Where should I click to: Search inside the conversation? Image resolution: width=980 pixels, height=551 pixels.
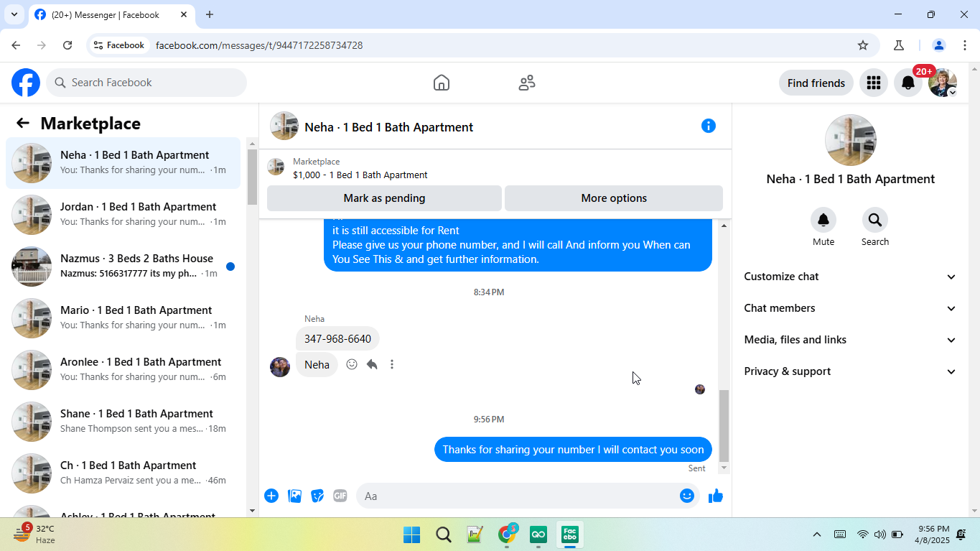pyautogui.click(x=875, y=220)
